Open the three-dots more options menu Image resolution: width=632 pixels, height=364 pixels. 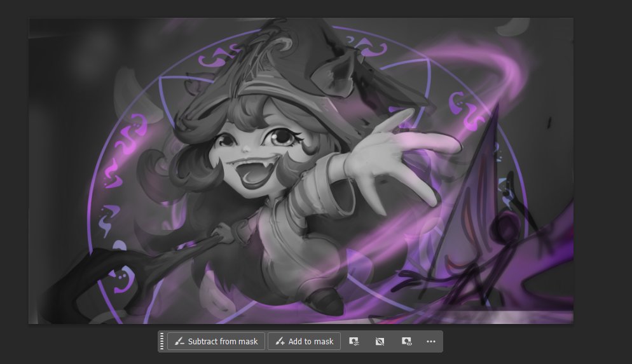[431, 342]
